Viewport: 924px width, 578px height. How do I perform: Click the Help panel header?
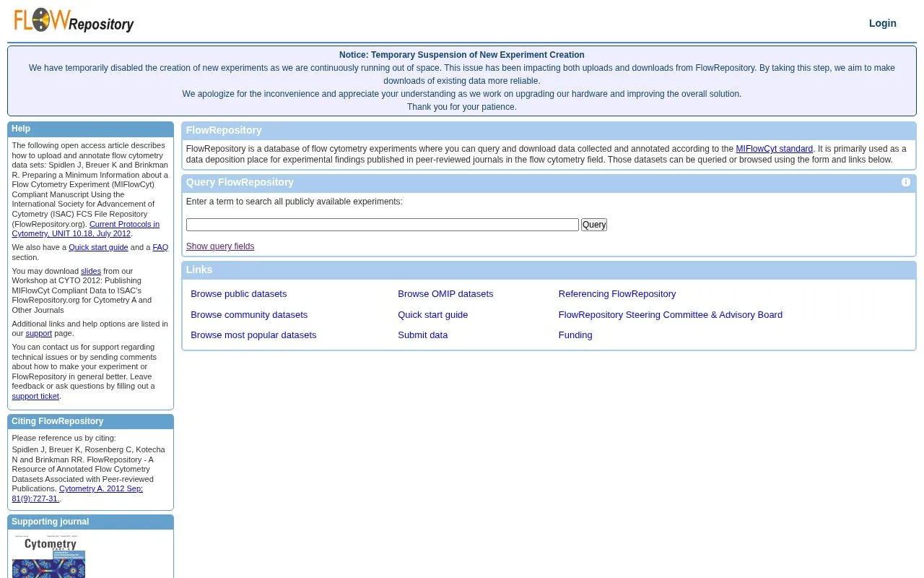point(90,129)
